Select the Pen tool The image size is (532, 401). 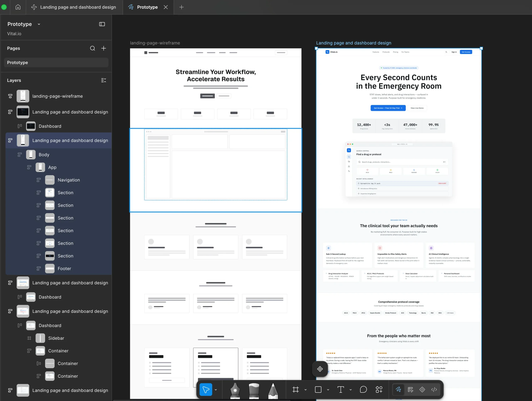point(235,390)
